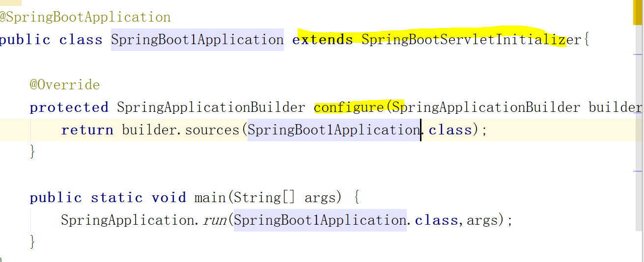
Task: Click SpringBoot1Application inside builder.sources()
Action: click(333, 130)
